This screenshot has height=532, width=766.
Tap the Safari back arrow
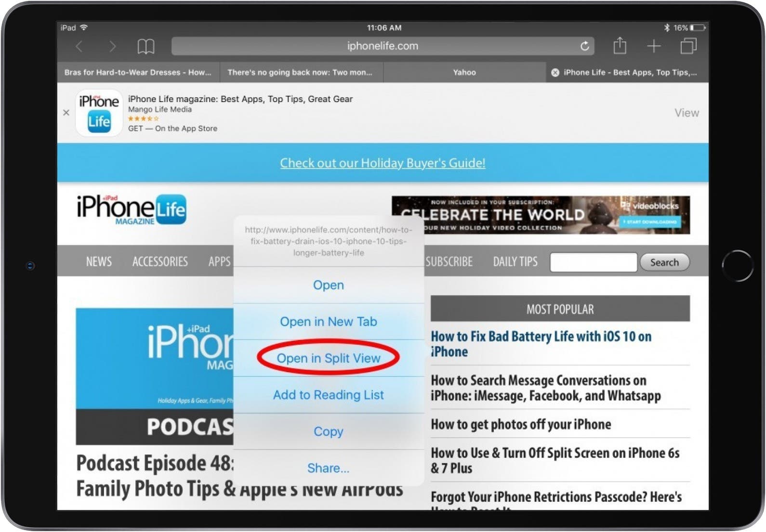pyautogui.click(x=79, y=47)
